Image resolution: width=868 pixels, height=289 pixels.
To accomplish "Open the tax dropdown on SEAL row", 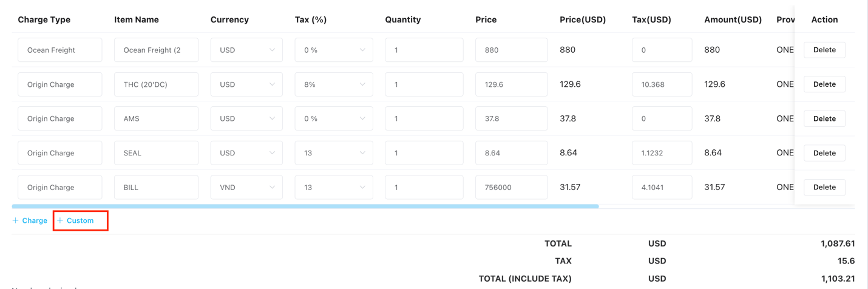I will click(334, 153).
